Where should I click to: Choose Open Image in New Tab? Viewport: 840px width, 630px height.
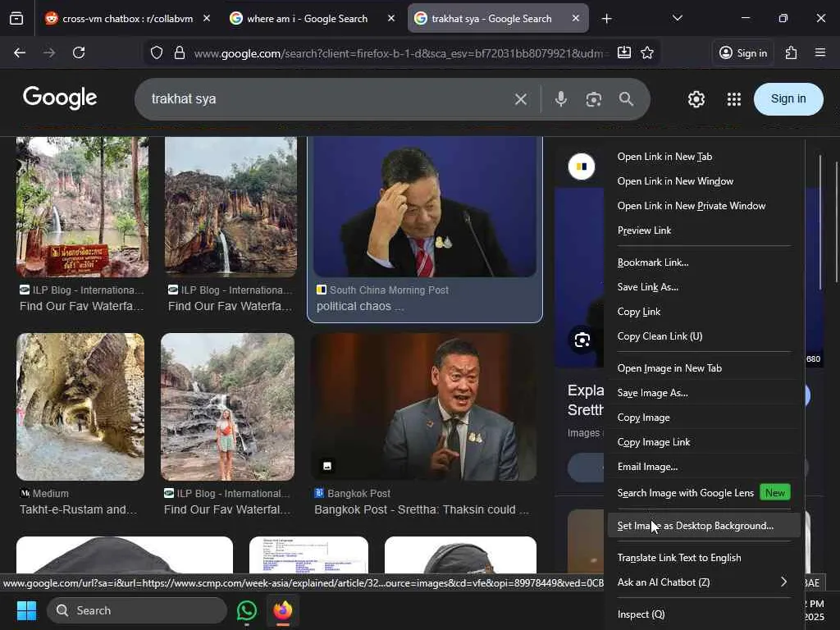tap(702, 368)
